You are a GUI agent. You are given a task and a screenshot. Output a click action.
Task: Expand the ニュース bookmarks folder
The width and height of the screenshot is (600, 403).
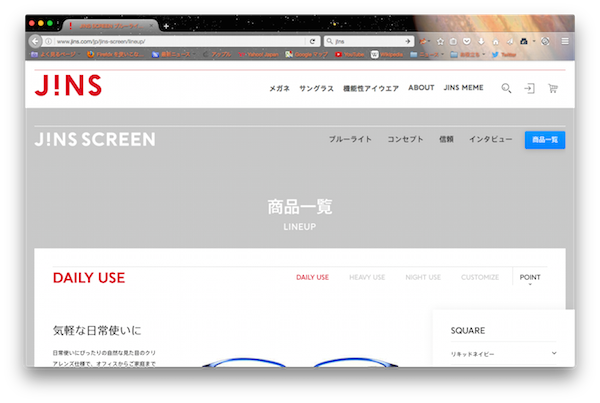pyautogui.click(x=427, y=54)
